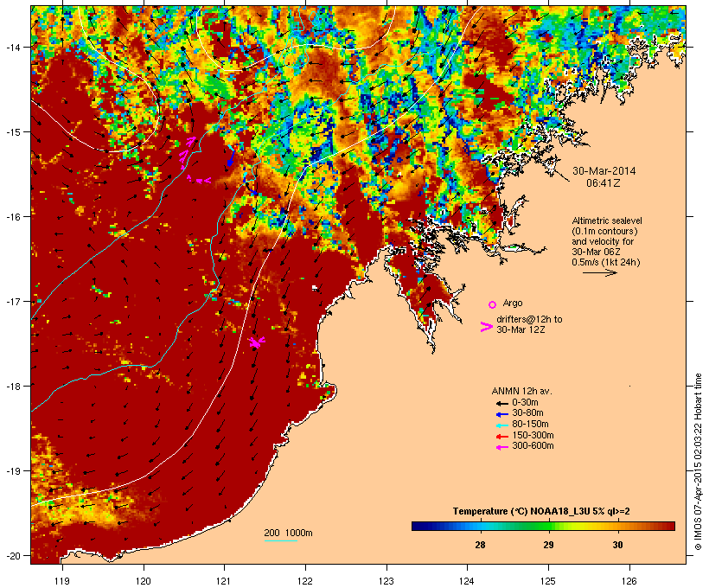Viewport: 709px width, 588px height.
Task: Click the magenta drifter arrowhead legend symbol
Action: [486, 327]
